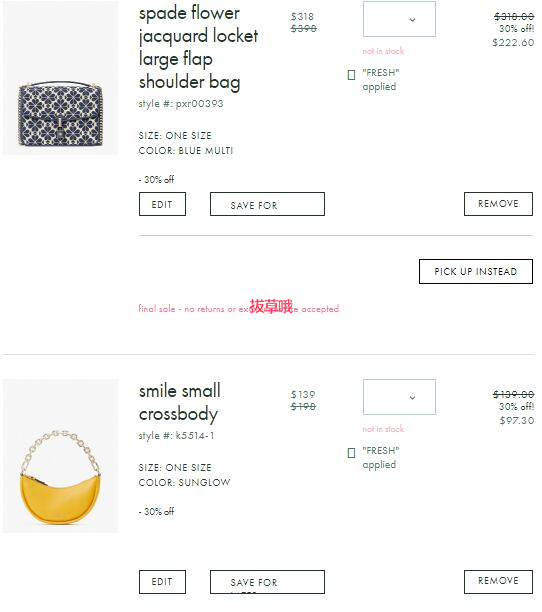
Task: Open the yellow crossbody bag thumbnail
Action: click(60, 455)
